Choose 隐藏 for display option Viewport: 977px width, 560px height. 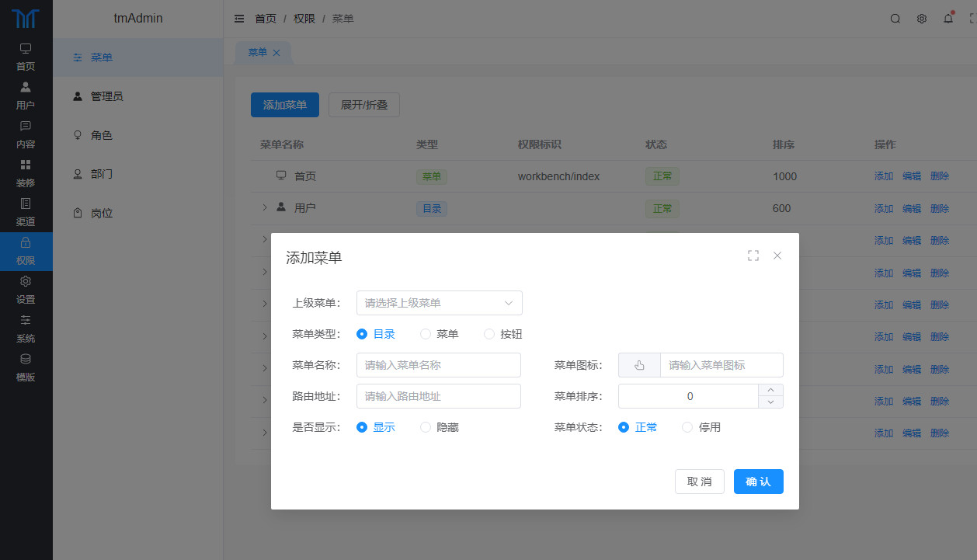tap(426, 427)
